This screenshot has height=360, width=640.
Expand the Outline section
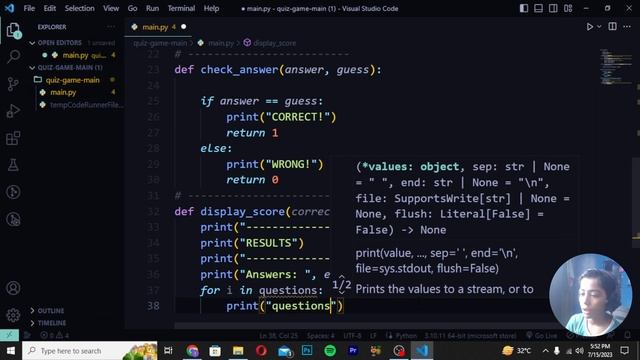pos(32,311)
